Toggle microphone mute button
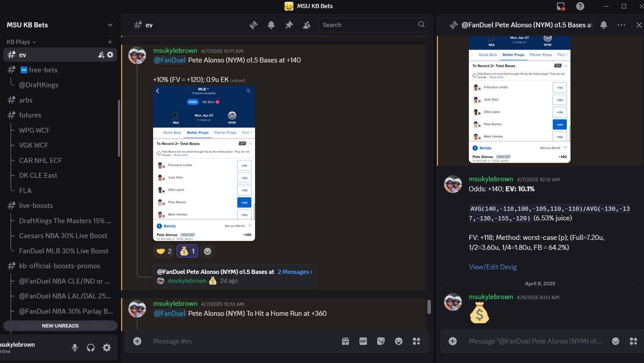This screenshot has height=363, width=644. 75,348
